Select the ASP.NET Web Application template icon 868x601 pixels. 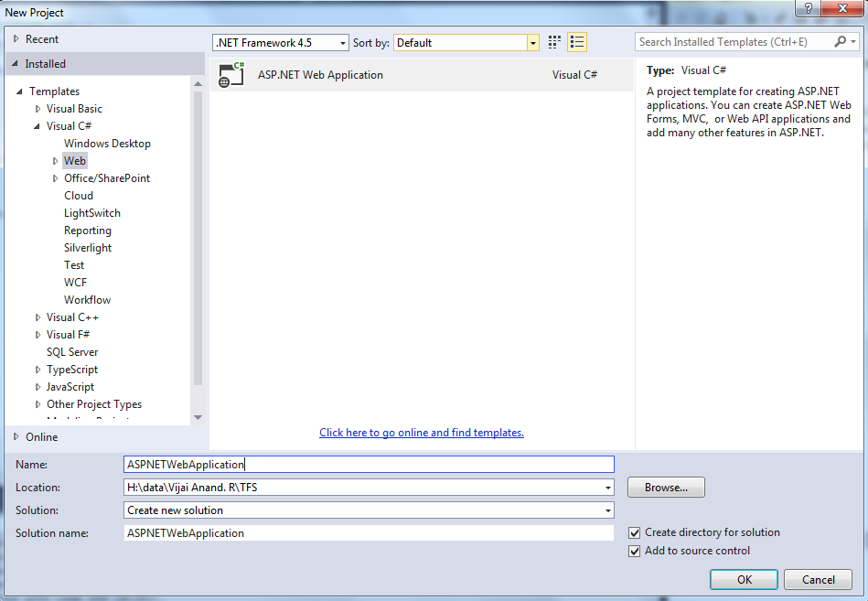[231, 75]
